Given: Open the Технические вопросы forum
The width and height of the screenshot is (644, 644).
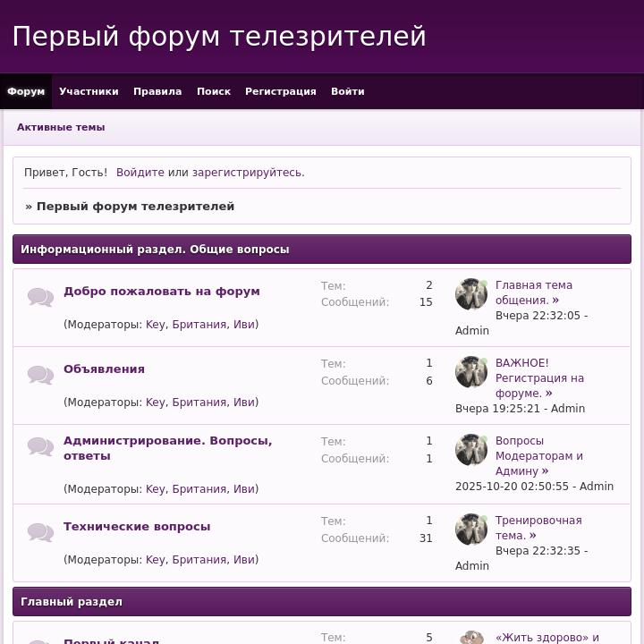Looking at the screenshot, I should 137,526.
